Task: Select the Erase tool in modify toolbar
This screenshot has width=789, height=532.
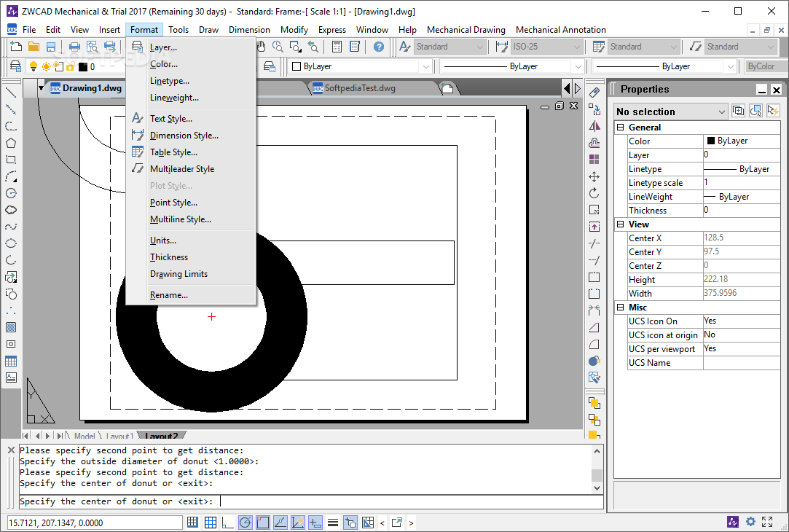Action: [x=594, y=93]
